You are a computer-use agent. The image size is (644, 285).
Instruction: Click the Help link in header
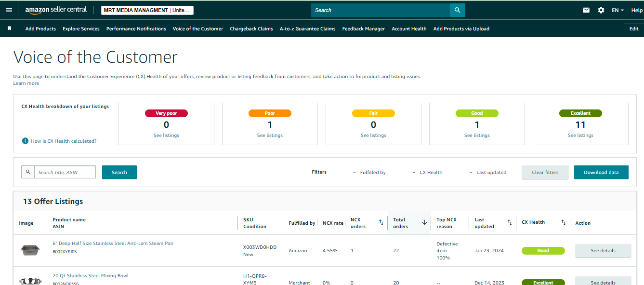click(x=637, y=10)
